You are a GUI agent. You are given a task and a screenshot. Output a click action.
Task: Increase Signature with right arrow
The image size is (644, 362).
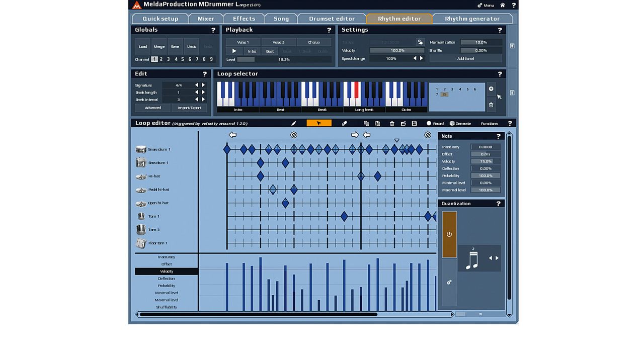tap(203, 85)
